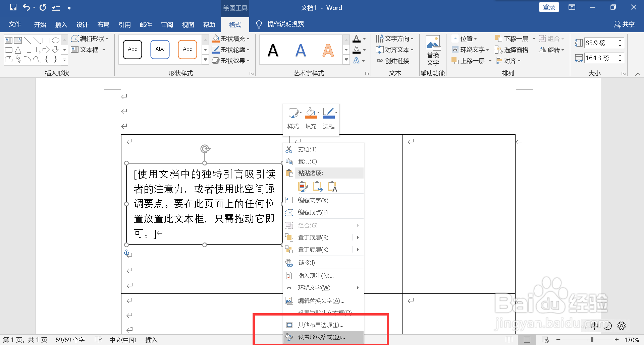Viewport: 644px width, 345px height.
Task: Toggle Read Mode in the status bar
Action: [x=509, y=339]
